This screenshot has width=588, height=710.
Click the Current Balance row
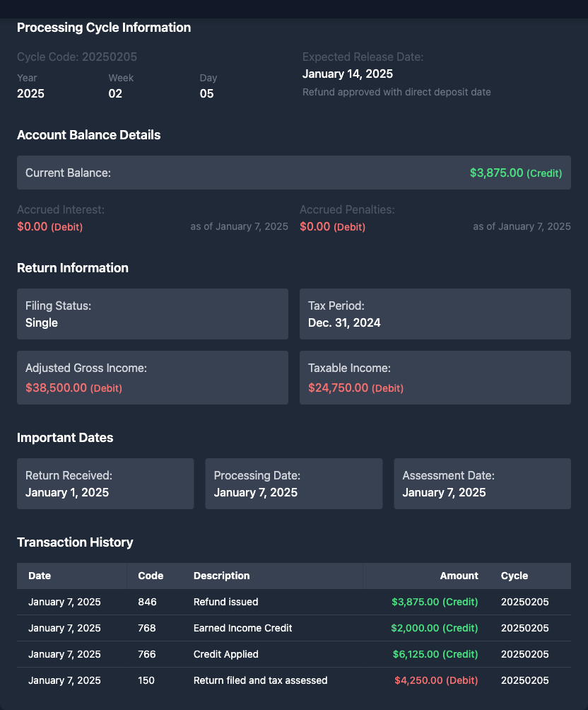click(293, 173)
